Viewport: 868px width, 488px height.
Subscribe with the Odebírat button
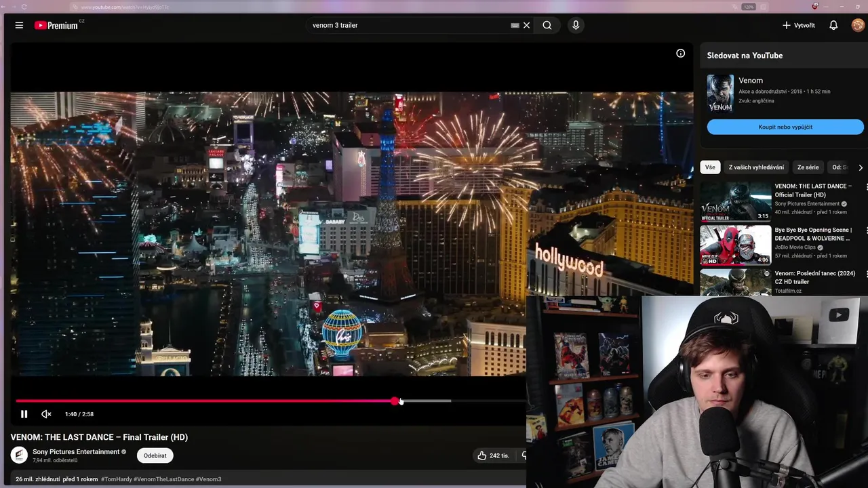155,455
